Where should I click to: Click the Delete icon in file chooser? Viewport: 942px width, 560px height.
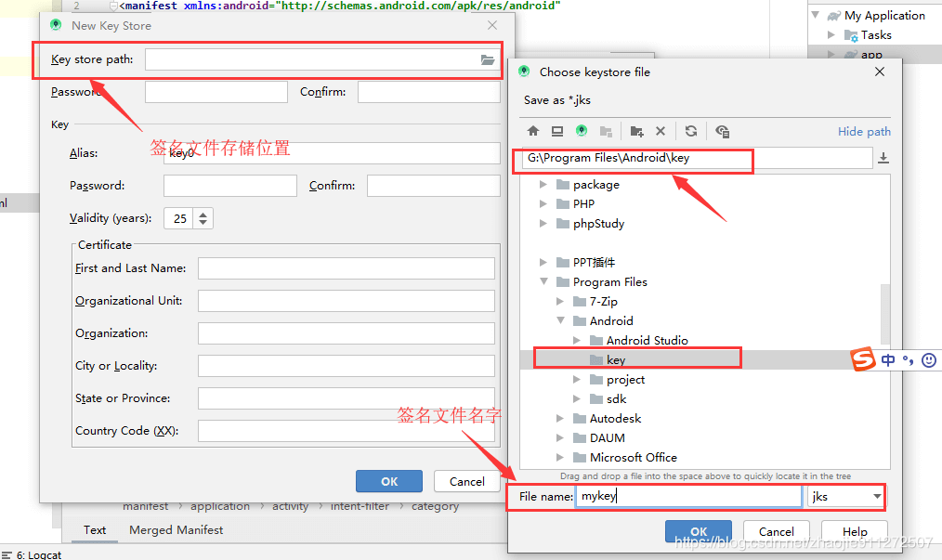(661, 132)
